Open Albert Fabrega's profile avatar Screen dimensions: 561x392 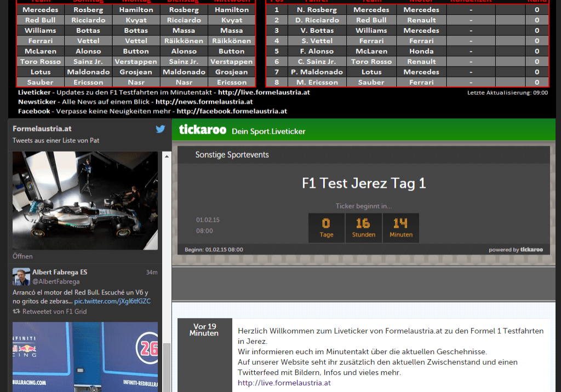[21, 277]
